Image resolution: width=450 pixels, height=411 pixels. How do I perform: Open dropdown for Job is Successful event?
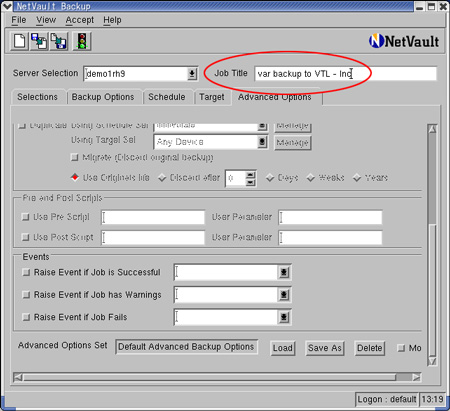pyautogui.click(x=284, y=272)
